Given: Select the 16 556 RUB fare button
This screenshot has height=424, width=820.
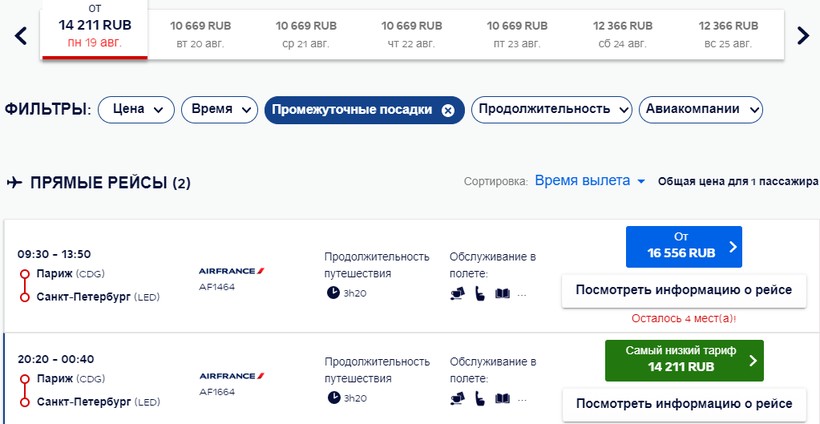Looking at the screenshot, I should (x=684, y=246).
